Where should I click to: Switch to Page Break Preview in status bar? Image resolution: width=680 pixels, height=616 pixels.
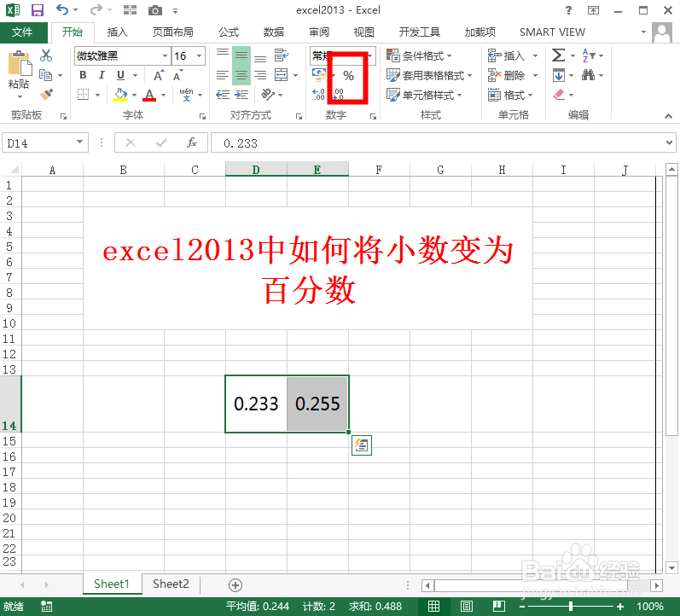[x=499, y=606]
